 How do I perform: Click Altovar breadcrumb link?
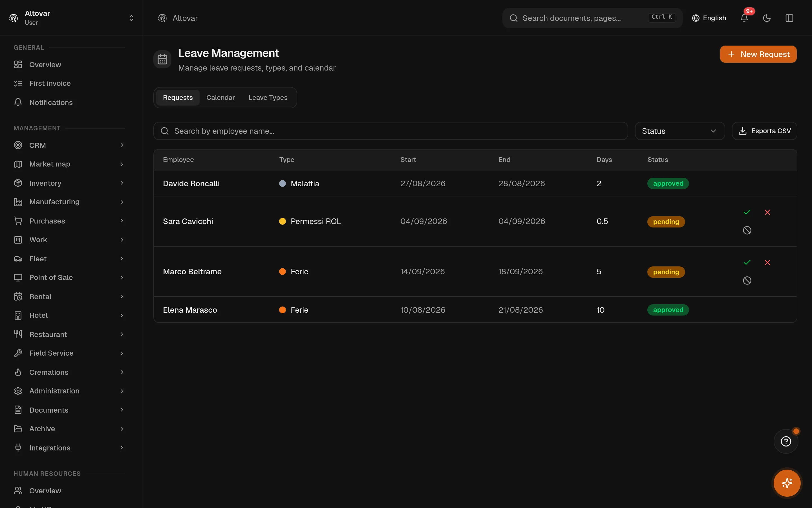click(185, 18)
